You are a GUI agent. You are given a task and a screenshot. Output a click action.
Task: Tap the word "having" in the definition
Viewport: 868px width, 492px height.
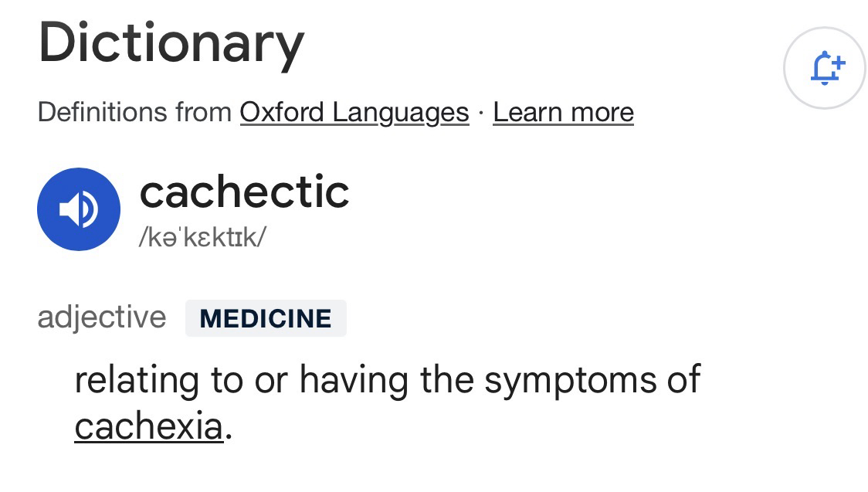tap(354, 380)
